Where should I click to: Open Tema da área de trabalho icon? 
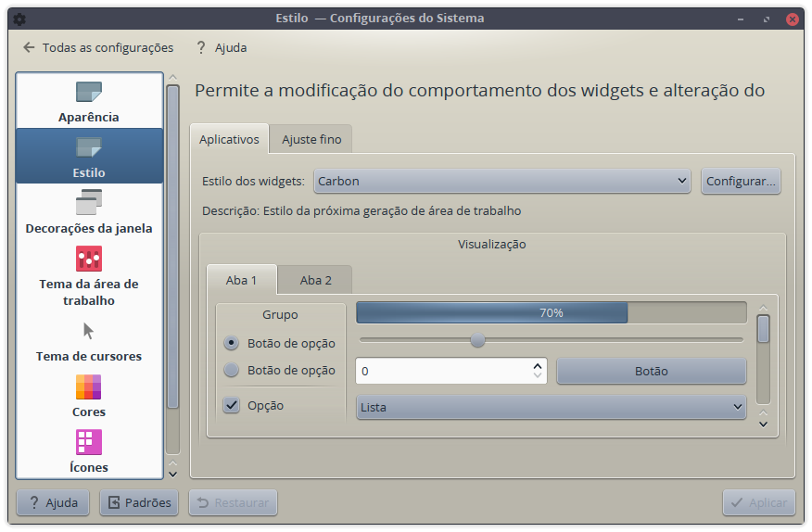pyautogui.click(x=89, y=258)
